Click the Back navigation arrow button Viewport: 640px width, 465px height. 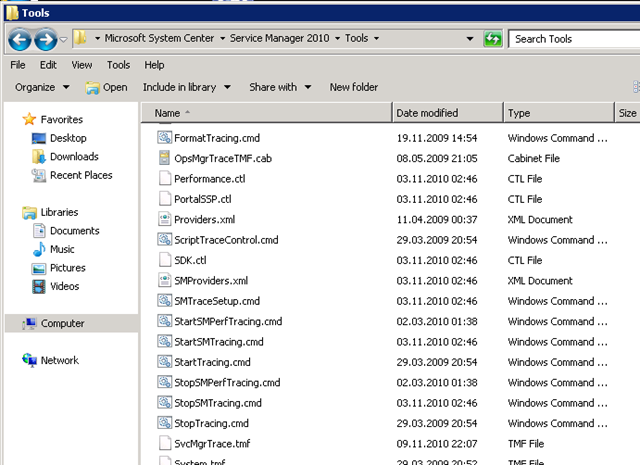point(20,39)
